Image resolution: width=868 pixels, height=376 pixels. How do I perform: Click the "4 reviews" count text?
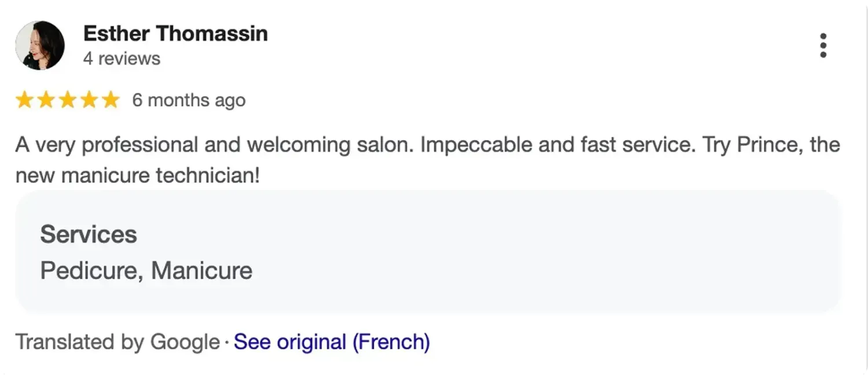(122, 59)
